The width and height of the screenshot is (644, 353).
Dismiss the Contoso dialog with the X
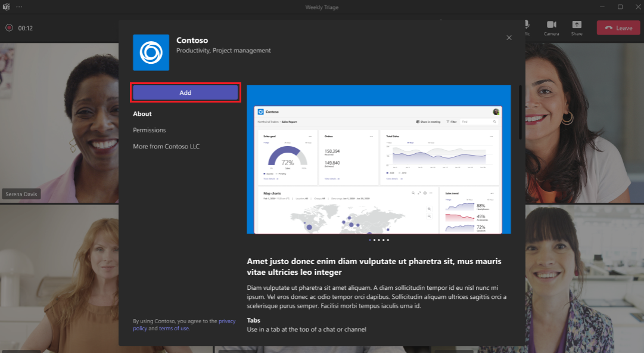[x=509, y=38]
